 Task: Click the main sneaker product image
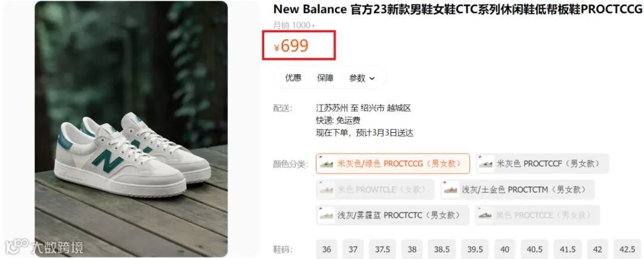click(131, 129)
